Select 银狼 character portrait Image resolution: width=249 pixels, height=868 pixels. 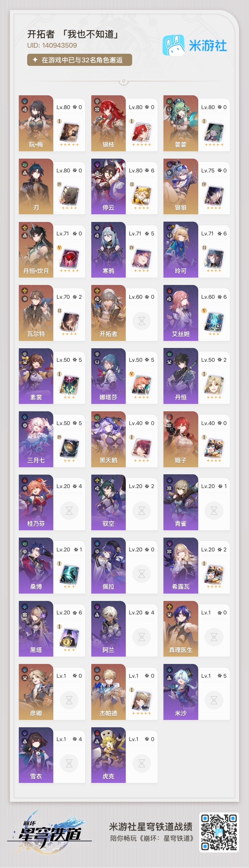[x=181, y=186]
